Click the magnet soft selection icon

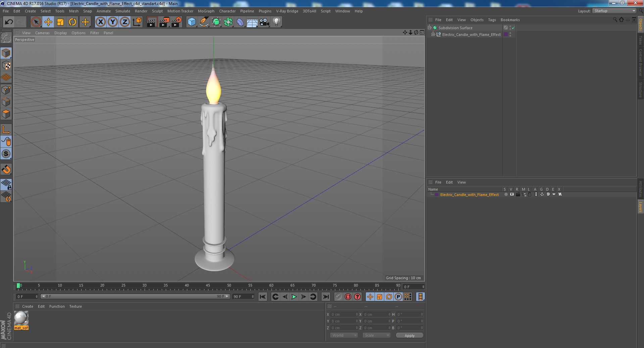coord(6,169)
